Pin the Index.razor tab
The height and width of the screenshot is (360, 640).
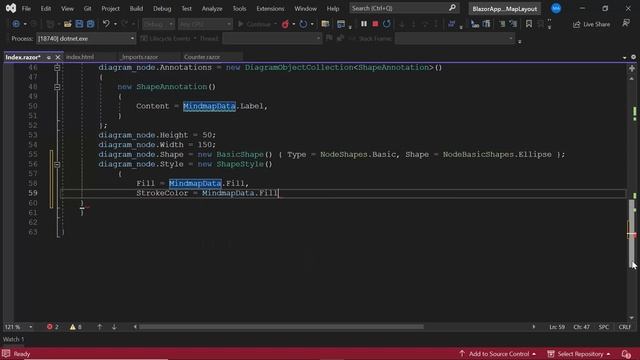pos(49,58)
